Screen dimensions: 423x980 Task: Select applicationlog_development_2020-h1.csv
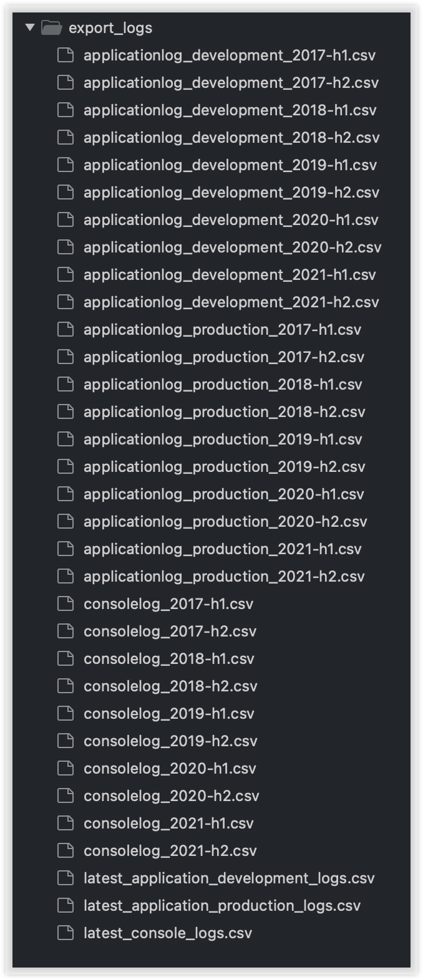(231, 220)
